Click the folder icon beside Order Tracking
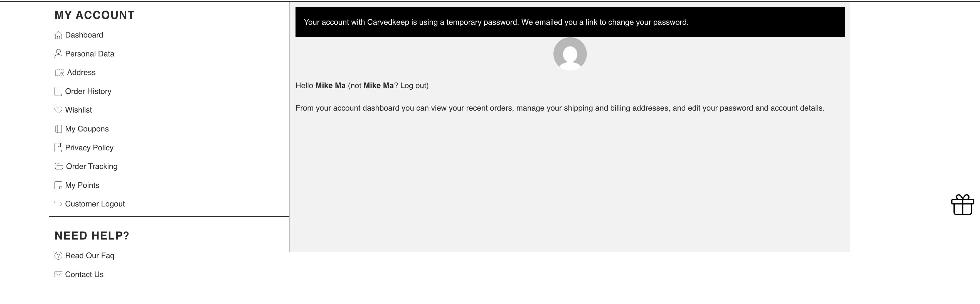Viewport: 980px width, 304px height. [59, 166]
